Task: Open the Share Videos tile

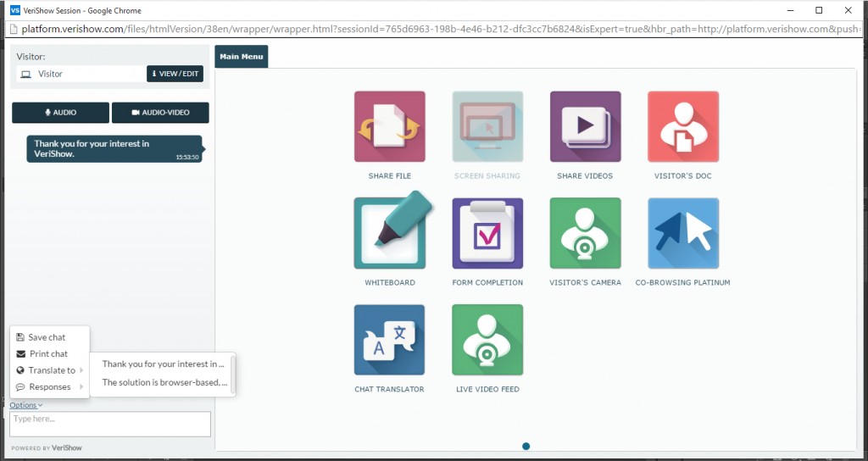Action: tap(585, 127)
